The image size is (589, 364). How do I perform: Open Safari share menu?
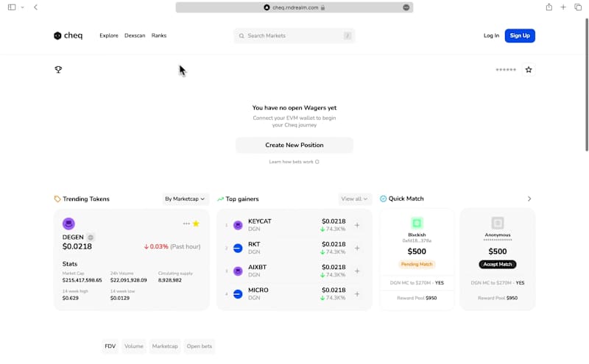click(x=549, y=7)
